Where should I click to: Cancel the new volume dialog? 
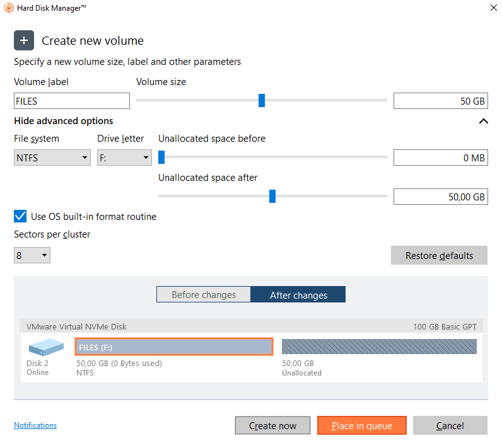pos(450,426)
